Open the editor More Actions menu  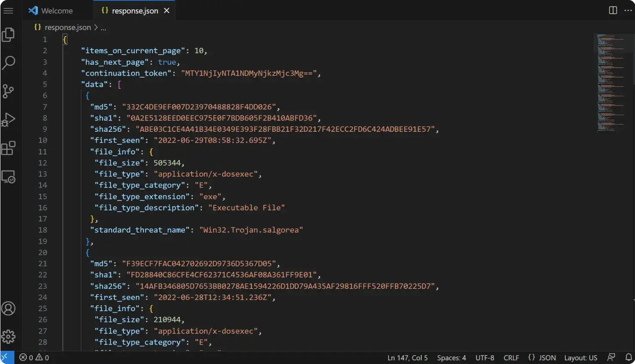tap(628, 10)
